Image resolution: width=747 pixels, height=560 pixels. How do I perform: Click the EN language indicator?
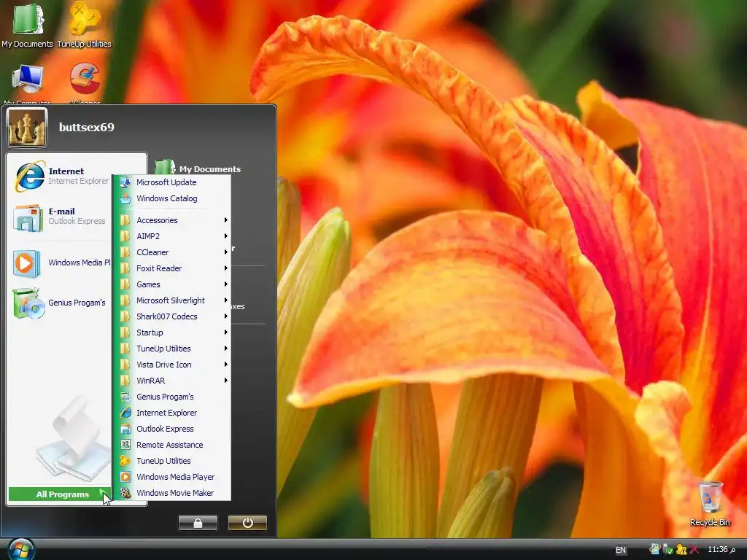(620, 550)
